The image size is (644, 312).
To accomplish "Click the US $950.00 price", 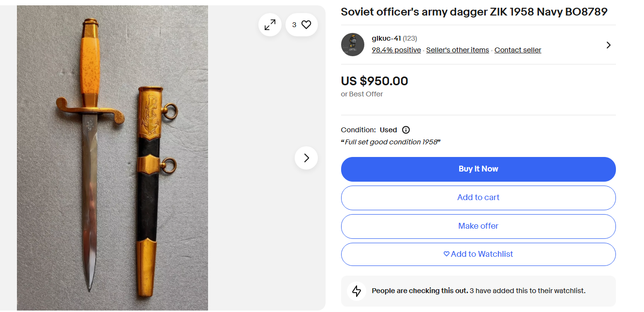I will (374, 81).
